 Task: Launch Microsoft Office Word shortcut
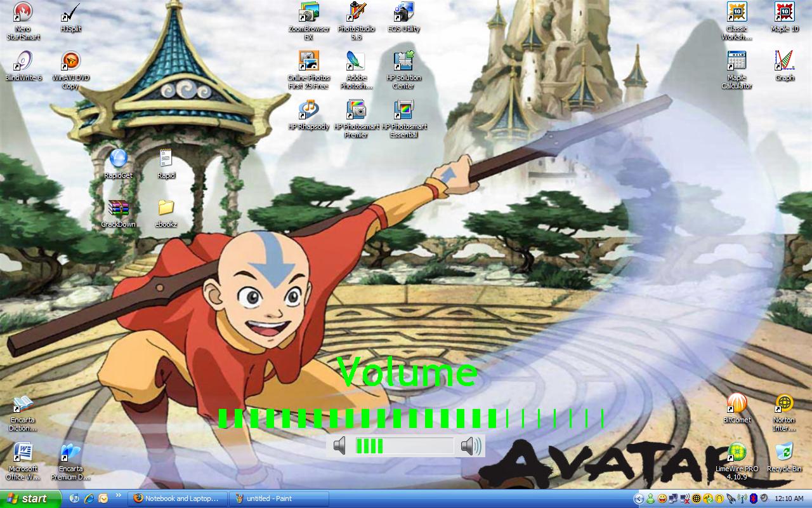pyautogui.click(x=23, y=461)
